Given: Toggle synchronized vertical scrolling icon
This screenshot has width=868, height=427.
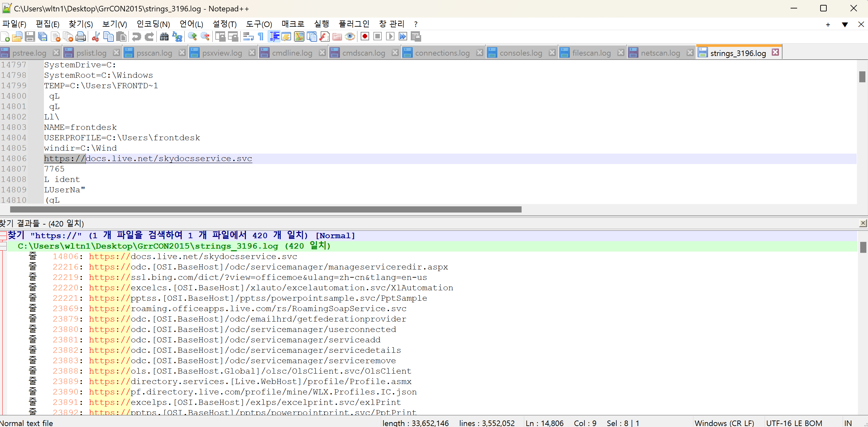Looking at the screenshot, I should 220,36.
